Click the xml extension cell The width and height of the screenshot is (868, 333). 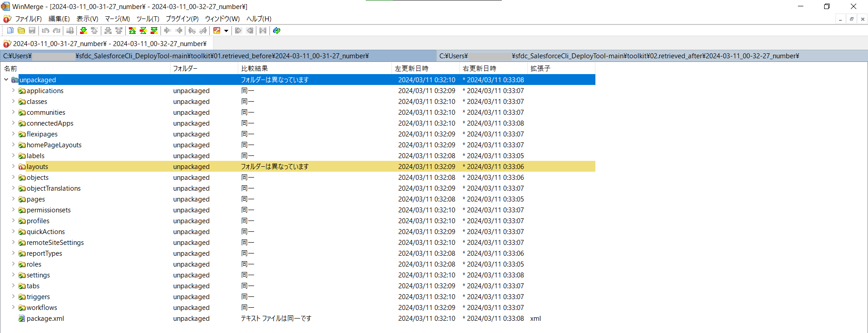(x=536, y=318)
